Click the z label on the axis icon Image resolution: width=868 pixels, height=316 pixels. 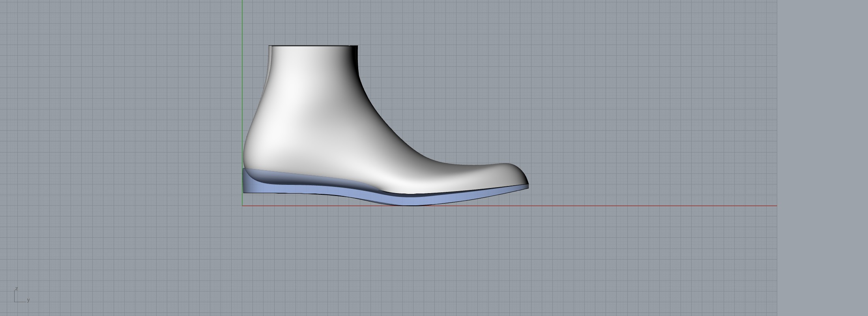17,289
